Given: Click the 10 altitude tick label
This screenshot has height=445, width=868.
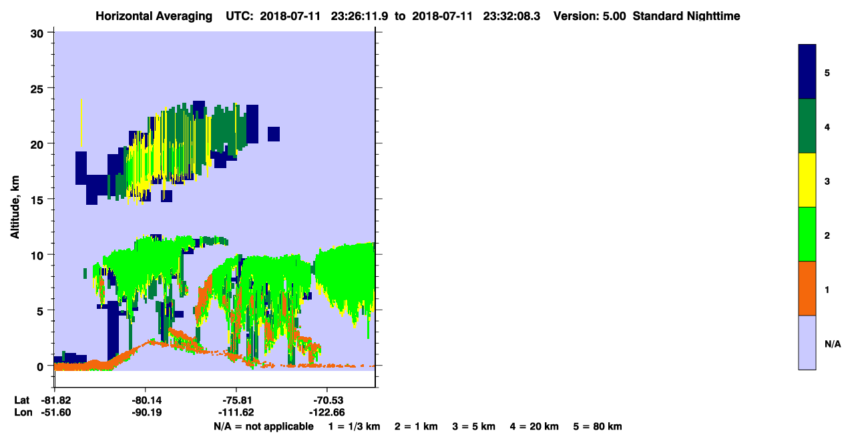Looking at the screenshot, I should tap(38, 255).
